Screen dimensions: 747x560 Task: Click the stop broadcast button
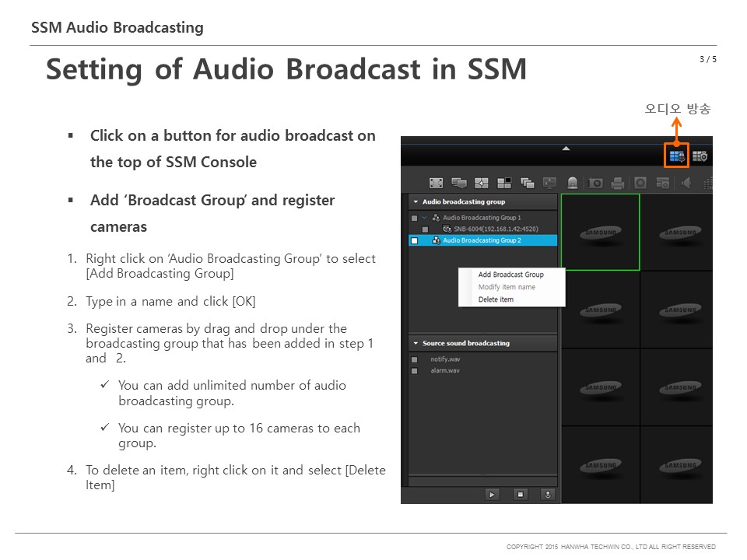[x=521, y=493]
